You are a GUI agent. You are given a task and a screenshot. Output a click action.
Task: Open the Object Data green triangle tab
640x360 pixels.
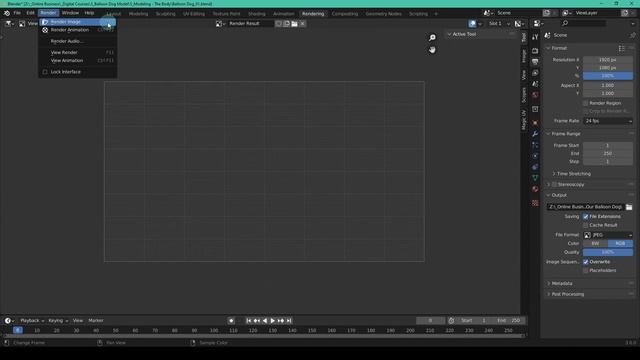tap(535, 178)
